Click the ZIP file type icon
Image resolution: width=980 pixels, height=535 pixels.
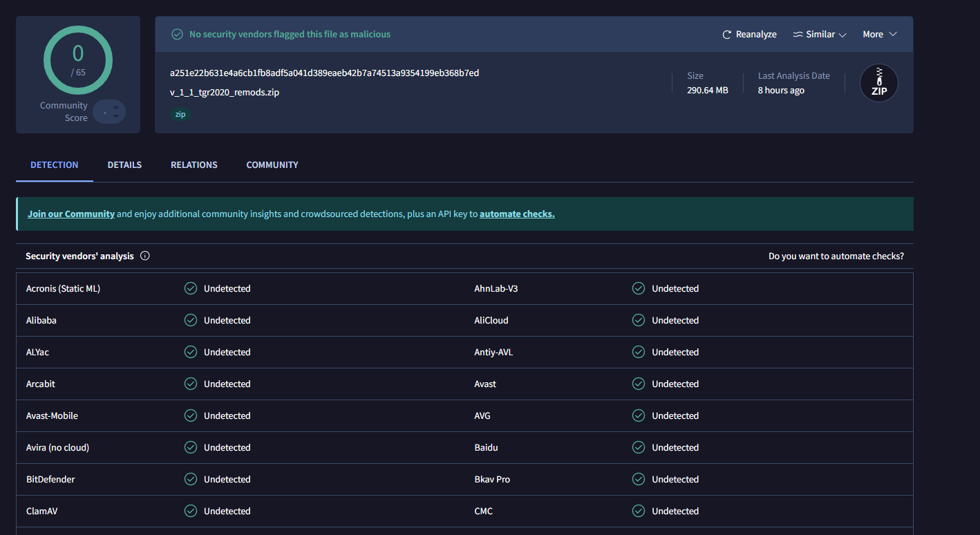tap(878, 84)
